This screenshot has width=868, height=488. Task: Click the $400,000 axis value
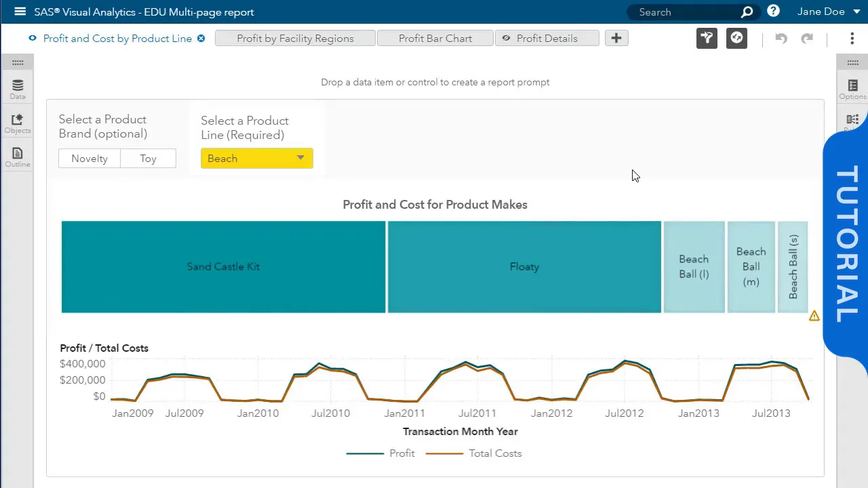click(x=82, y=364)
